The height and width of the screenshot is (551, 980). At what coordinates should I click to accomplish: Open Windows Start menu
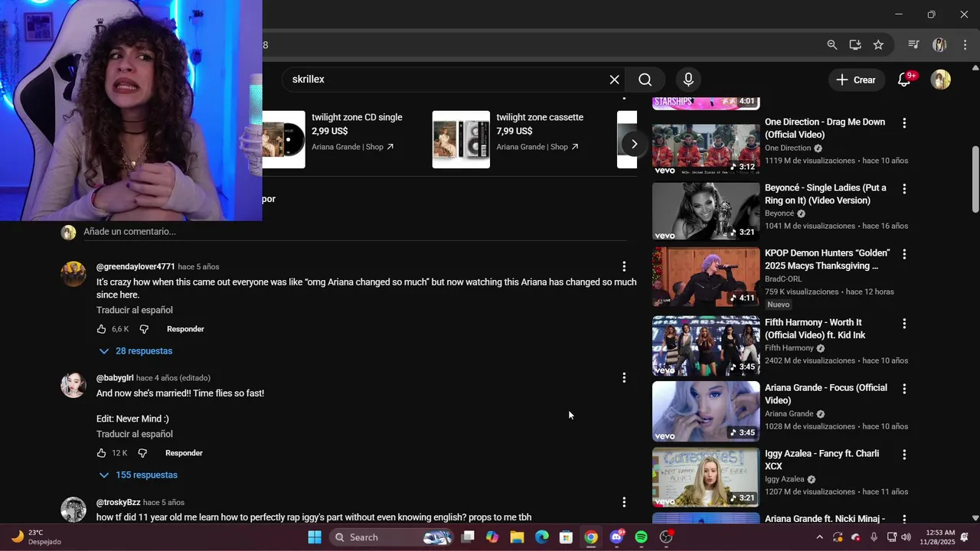(x=315, y=537)
